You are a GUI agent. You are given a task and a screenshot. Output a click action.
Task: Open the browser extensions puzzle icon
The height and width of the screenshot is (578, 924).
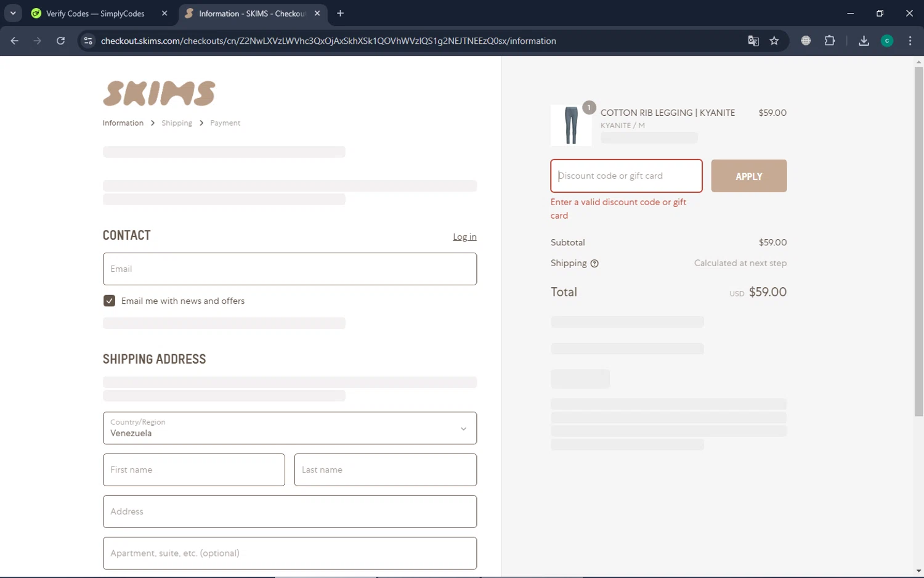pyautogui.click(x=830, y=41)
